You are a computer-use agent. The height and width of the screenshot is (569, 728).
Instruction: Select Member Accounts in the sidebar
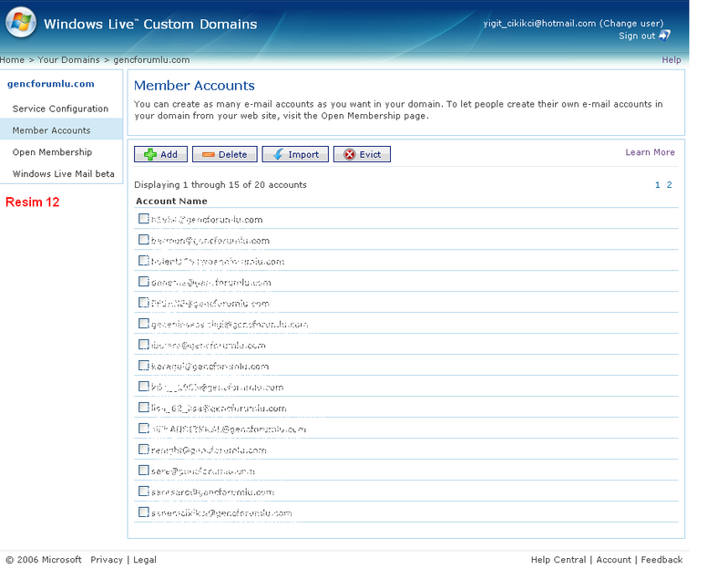click(52, 130)
